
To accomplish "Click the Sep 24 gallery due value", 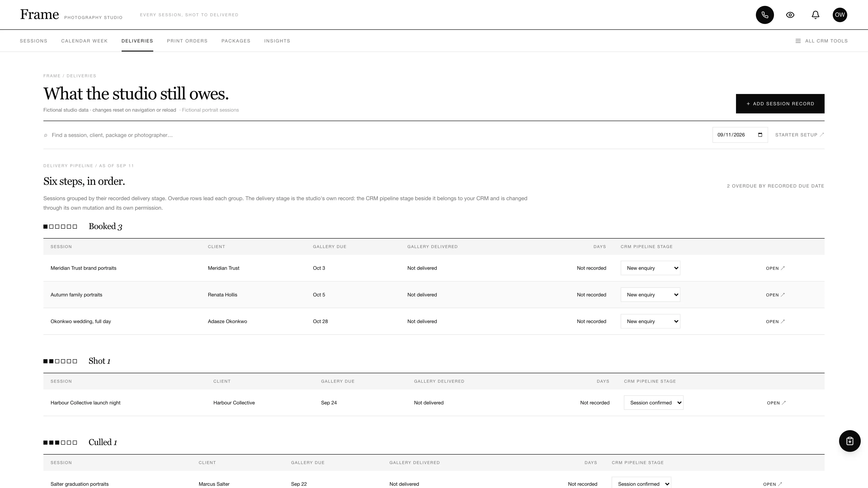I will 329,403.
